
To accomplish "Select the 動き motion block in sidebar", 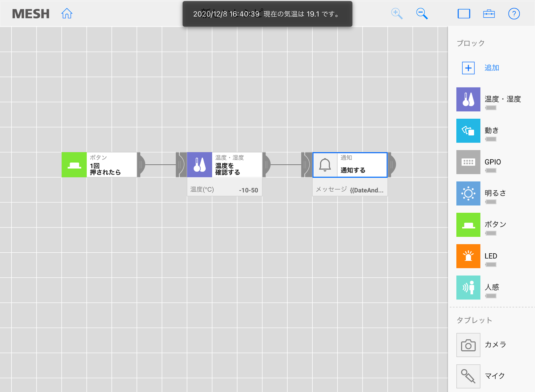I will click(468, 131).
